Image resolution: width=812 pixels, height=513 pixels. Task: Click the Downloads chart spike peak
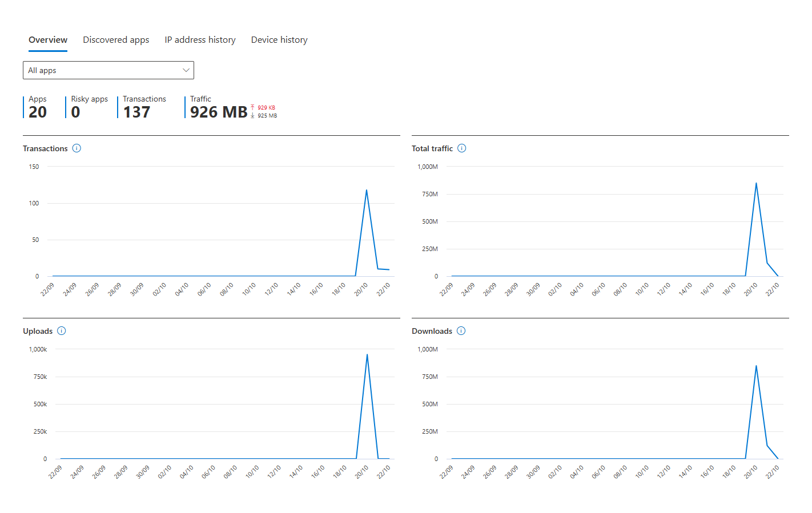coord(756,366)
